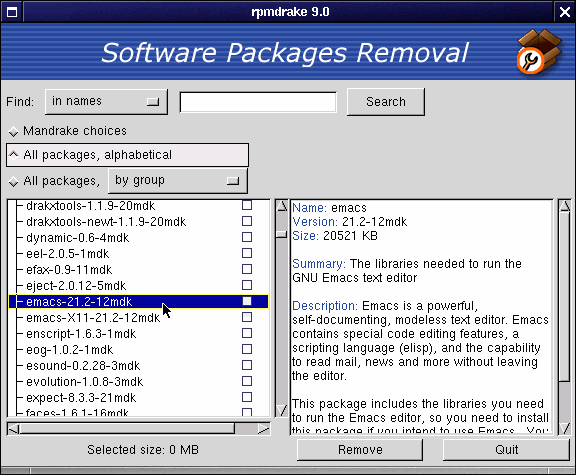Screen dimensions: 576x475
Task: Close the rpmdrake window
Action: coord(565,12)
